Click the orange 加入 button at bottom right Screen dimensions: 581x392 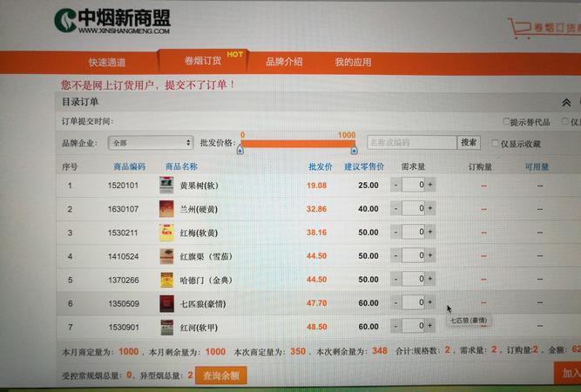(x=567, y=373)
